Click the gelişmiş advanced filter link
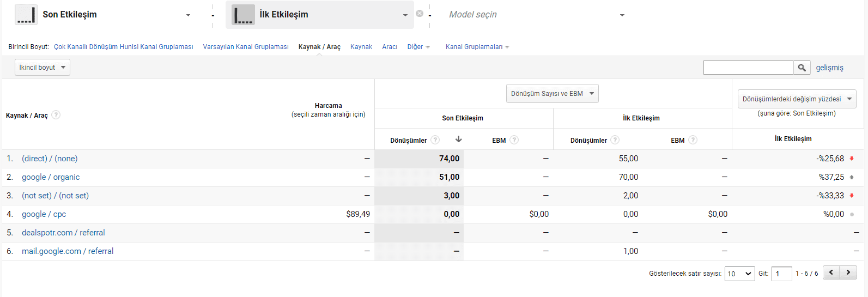Screen dimensions: 868x297 click(829, 68)
